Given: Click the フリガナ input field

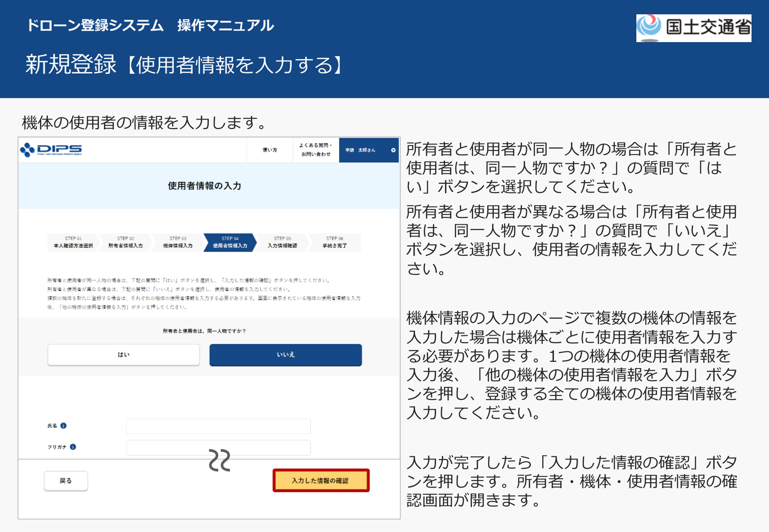Looking at the screenshot, I should click(218, 447).
